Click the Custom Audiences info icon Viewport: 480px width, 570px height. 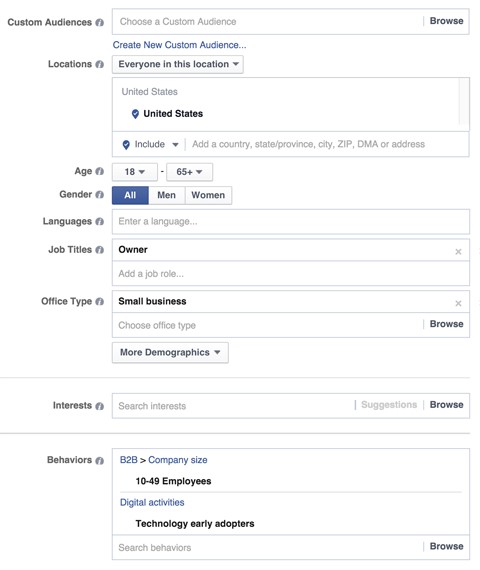[x=100, y=23]
